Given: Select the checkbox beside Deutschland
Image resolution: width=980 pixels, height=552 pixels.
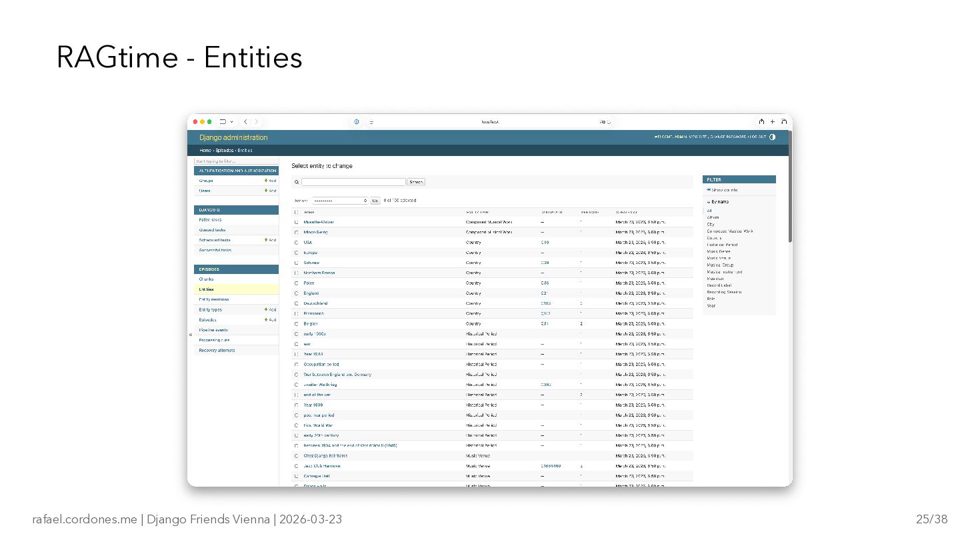Looking at the screenshot, I should coord(297,303).
